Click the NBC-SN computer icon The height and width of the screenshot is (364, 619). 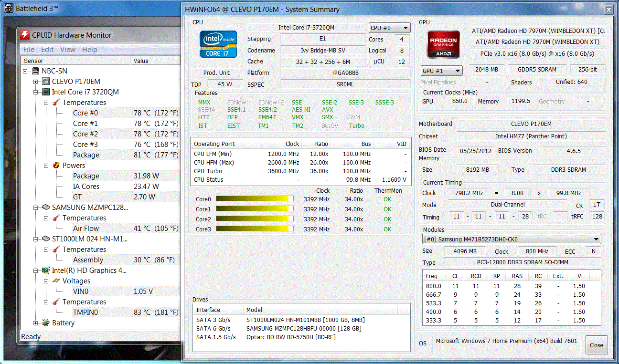click(36, 71)
